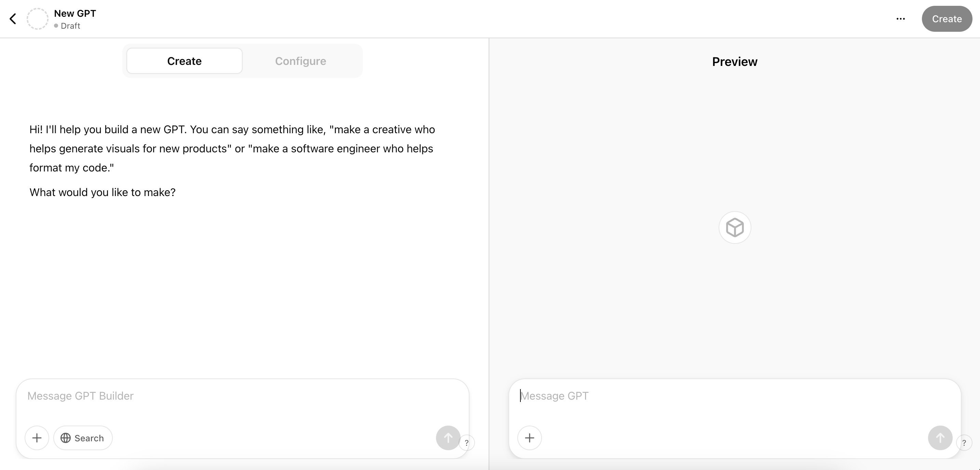
Task: Switch to the Configure tab
Action: coord(301,61)
